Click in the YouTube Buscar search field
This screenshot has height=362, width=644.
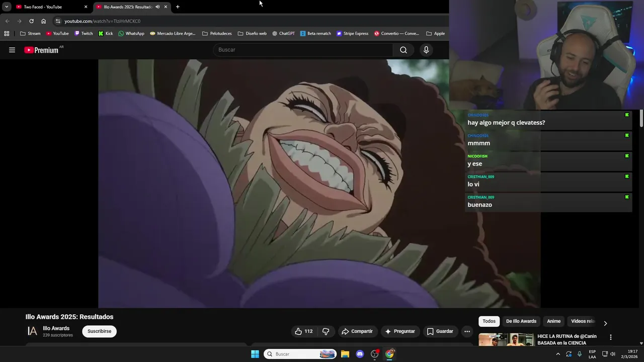[303, 50]
